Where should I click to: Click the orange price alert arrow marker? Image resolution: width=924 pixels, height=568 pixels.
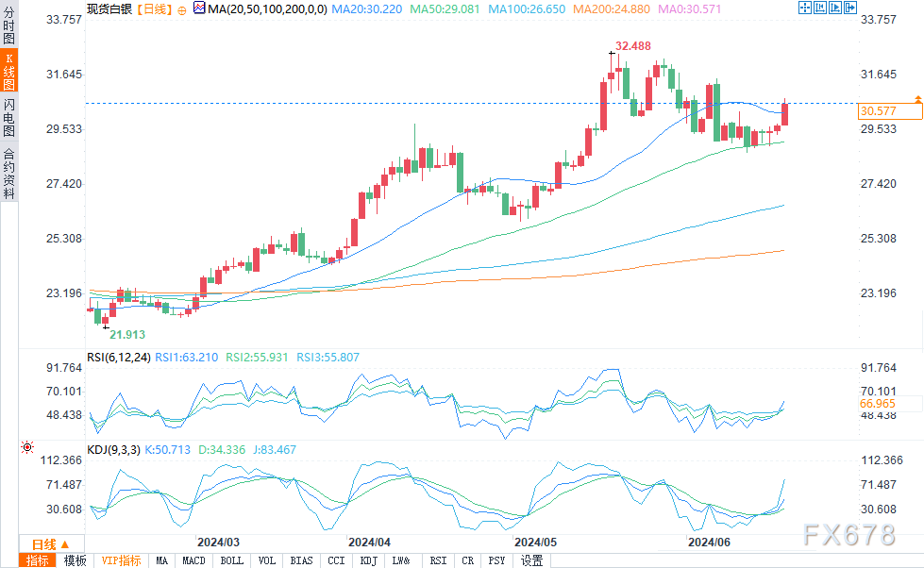tap(916, 99)
